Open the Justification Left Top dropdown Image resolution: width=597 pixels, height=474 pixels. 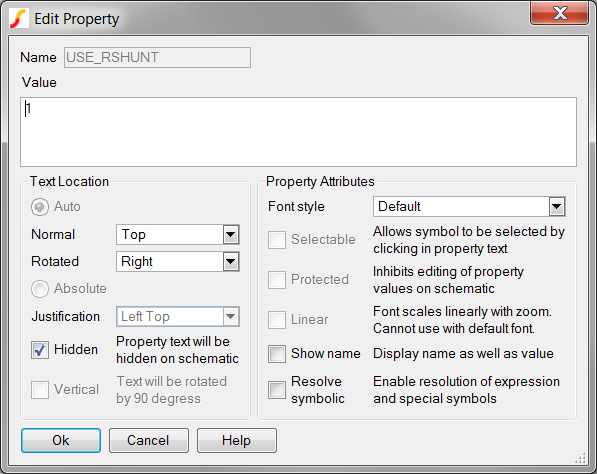178,316
